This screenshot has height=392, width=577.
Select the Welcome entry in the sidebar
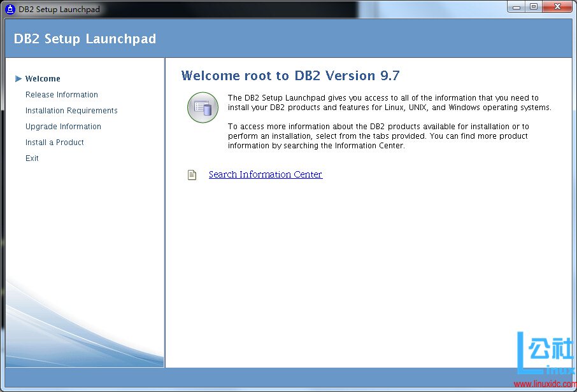pos(42,78)
